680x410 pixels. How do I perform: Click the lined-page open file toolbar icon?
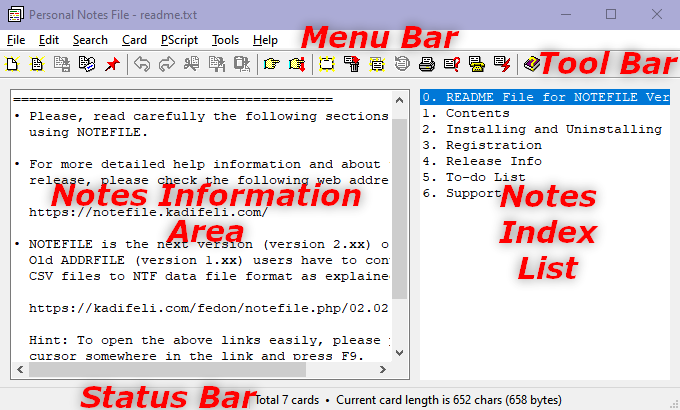pyautogui.click(x=37, y=64)
